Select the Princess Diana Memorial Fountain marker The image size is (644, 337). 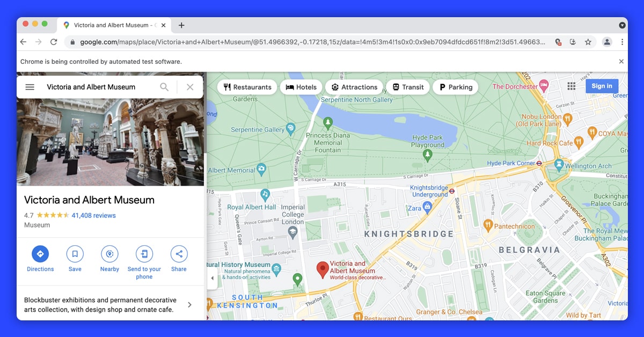328,123
